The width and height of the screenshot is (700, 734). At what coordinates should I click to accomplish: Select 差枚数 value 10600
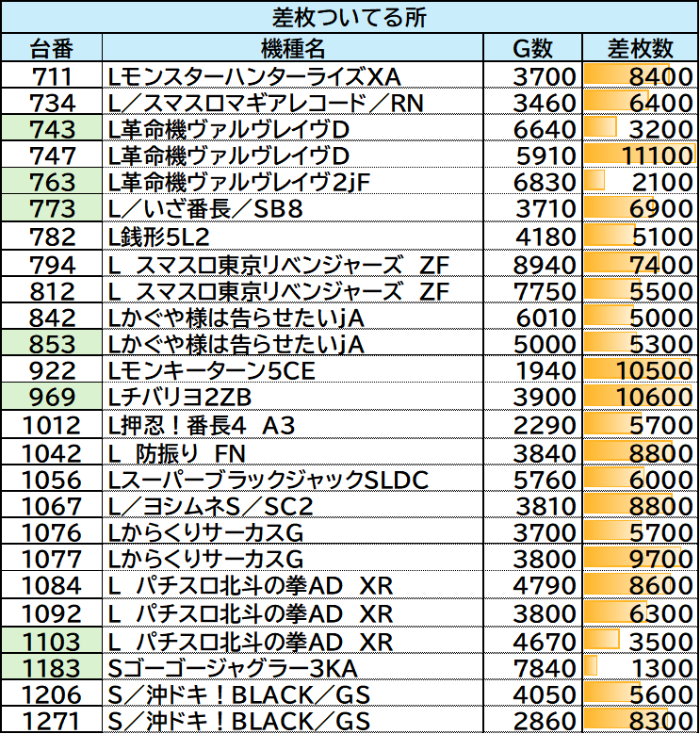point(640,396)
